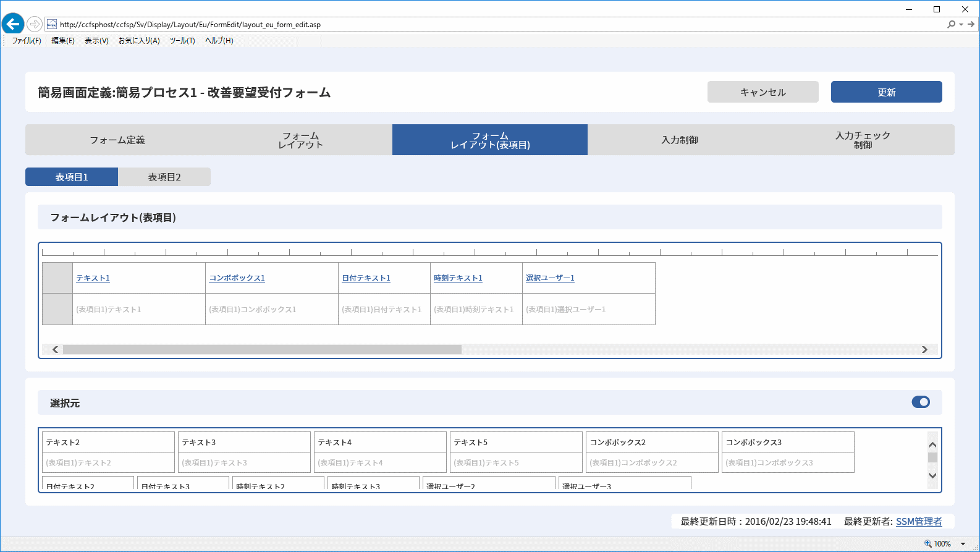The height and width of the screenshot is (552, 980).
Task: Open the ツール(T) menu
Action: coord(182,41)
